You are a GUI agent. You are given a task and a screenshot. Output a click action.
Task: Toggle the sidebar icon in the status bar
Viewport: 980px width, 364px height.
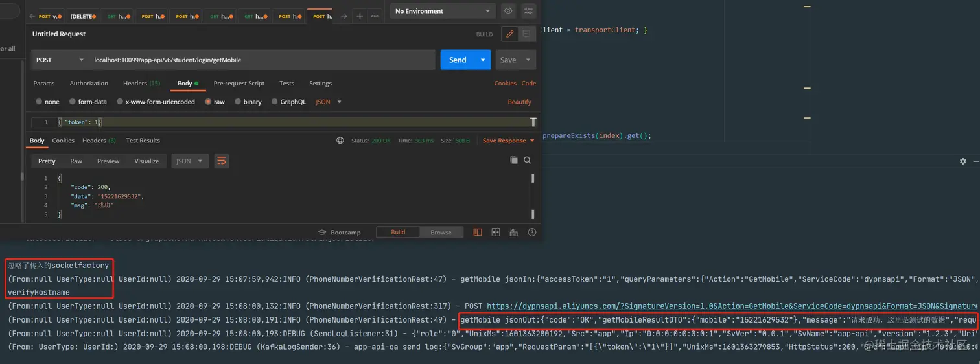tap(478, 232)
